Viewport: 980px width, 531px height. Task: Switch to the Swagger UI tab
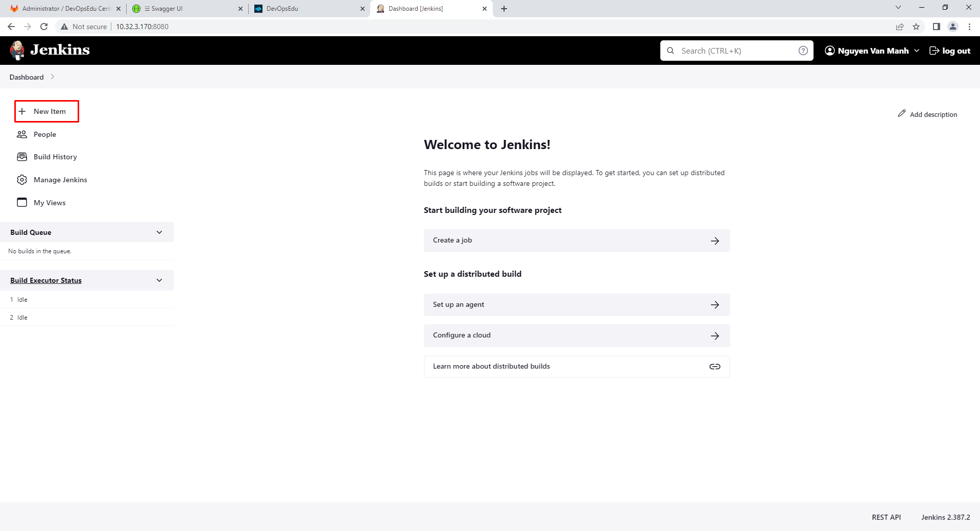tap(187, 9)
